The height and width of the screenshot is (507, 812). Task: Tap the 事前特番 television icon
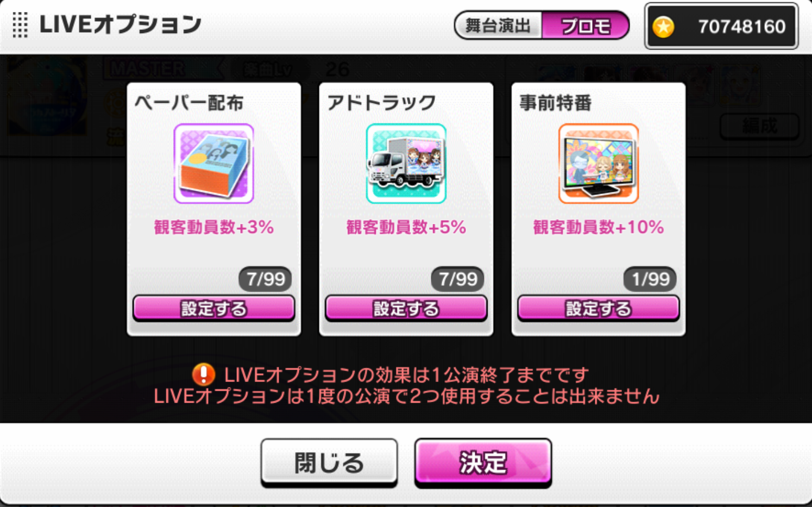tap(599, 164)
